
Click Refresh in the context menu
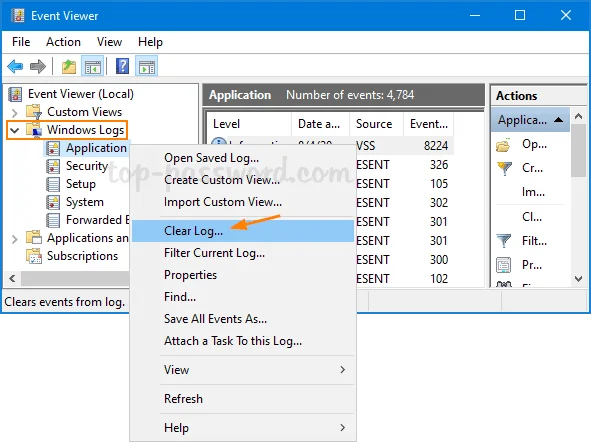coord(242,399)
